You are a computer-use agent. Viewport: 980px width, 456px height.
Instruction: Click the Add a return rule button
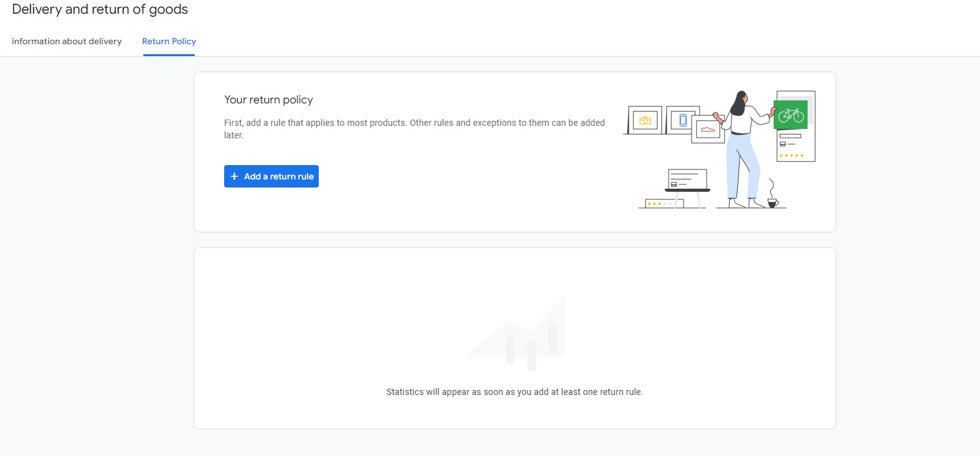[271, 176]
